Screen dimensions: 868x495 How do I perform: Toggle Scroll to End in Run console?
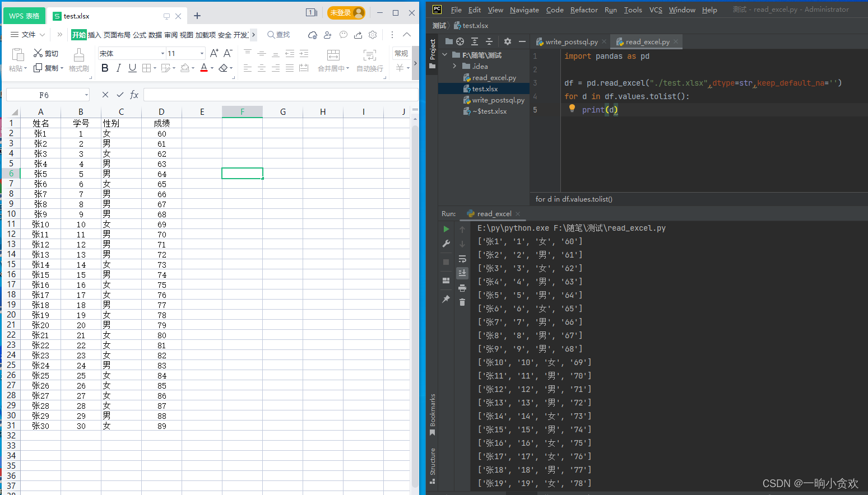tap(462, 273)
